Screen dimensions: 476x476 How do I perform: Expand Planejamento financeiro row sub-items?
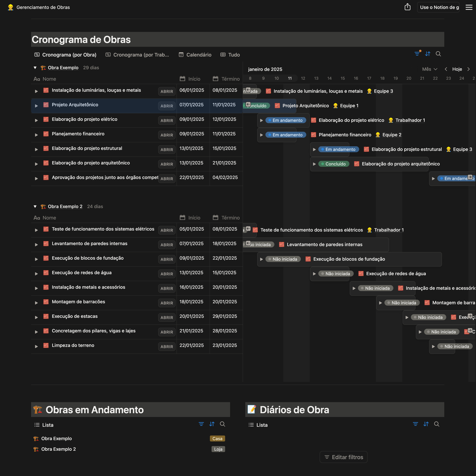pos(37,135)
